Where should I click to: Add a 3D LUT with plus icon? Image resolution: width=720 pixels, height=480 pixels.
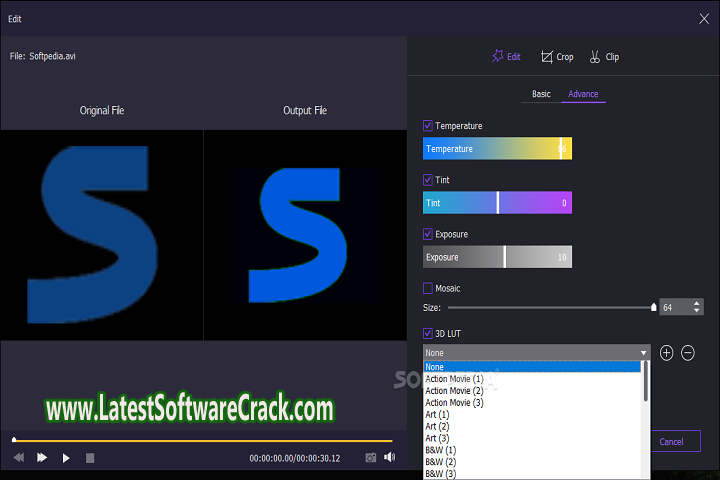[x=667, y=353]
